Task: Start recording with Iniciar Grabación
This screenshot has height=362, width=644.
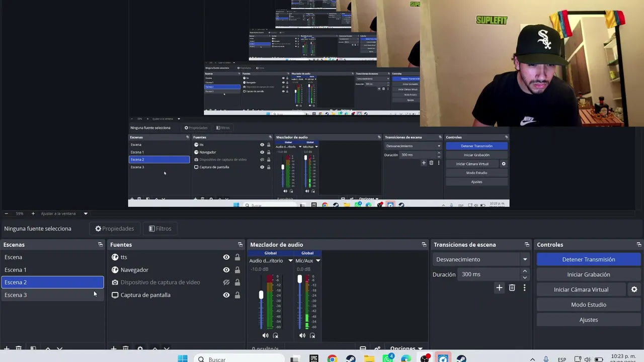Action: coord(589,275)
